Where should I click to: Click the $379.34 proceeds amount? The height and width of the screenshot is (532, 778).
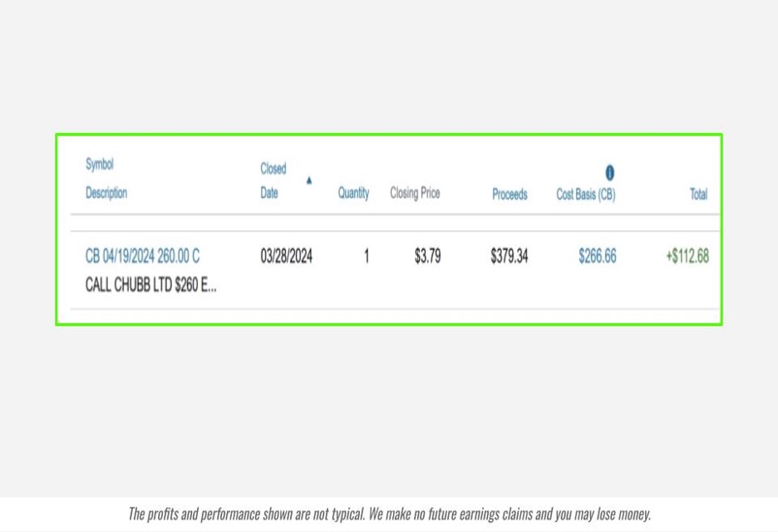(509, 256)
